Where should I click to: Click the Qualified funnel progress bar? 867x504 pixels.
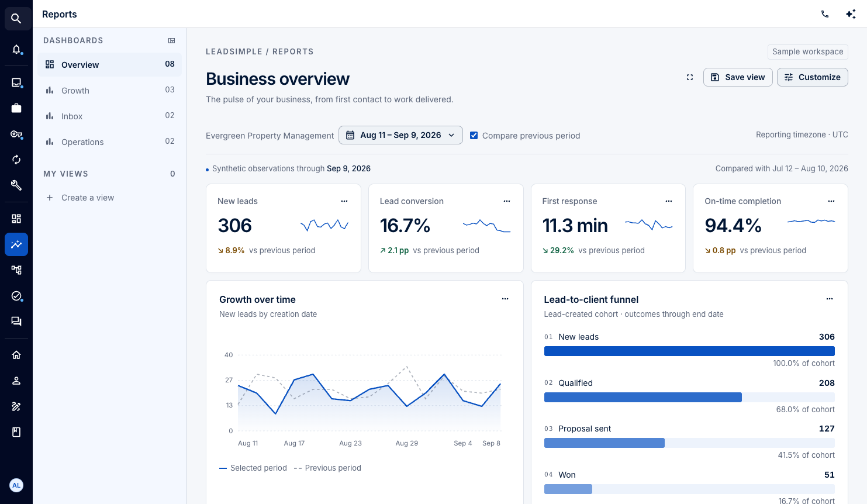[689, 398]
